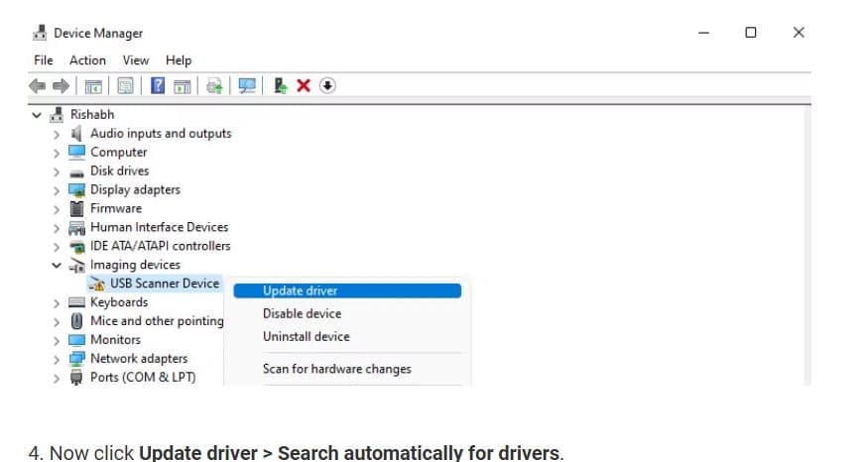Expand the Network adapters category

pyautogui.click(x=58, y=359)
